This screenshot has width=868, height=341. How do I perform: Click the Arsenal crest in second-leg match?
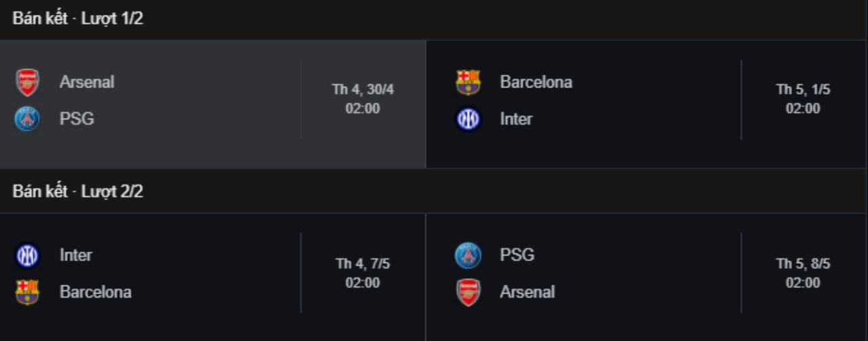coord(468,292)
